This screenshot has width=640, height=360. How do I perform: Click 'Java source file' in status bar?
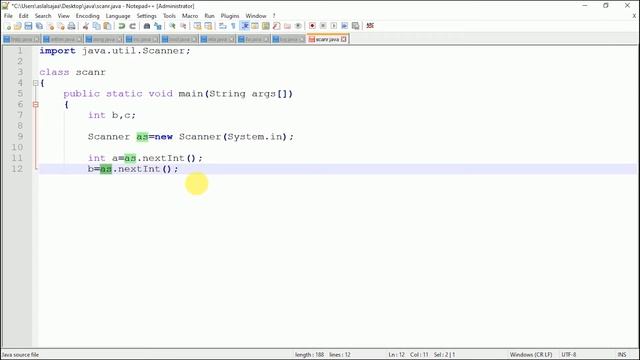point(20,355)
